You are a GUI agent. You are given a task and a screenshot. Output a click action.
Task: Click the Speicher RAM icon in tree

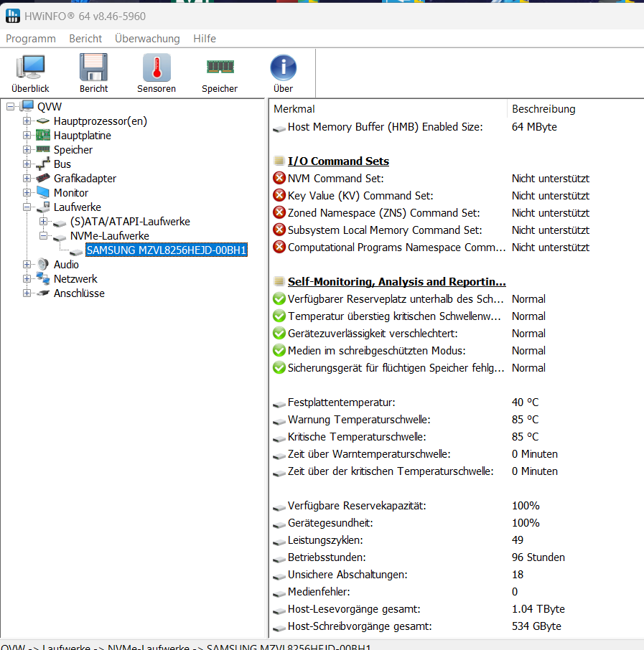43,149
